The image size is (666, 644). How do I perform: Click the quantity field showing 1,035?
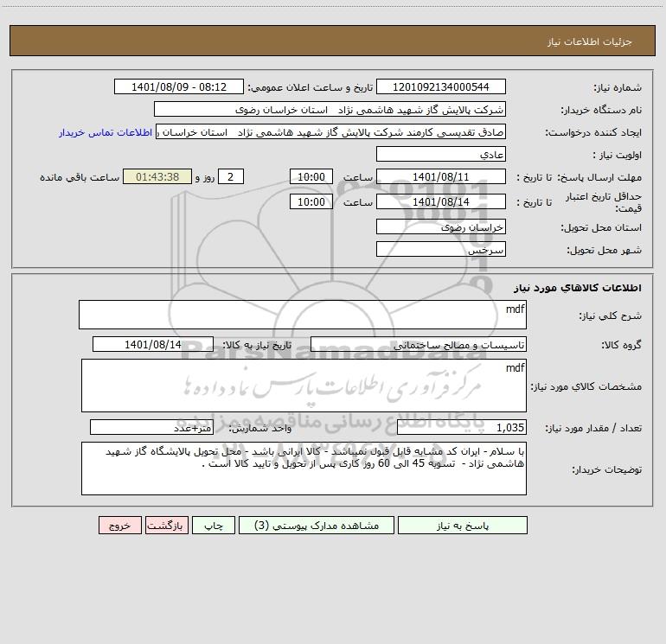tap(462, 428)
